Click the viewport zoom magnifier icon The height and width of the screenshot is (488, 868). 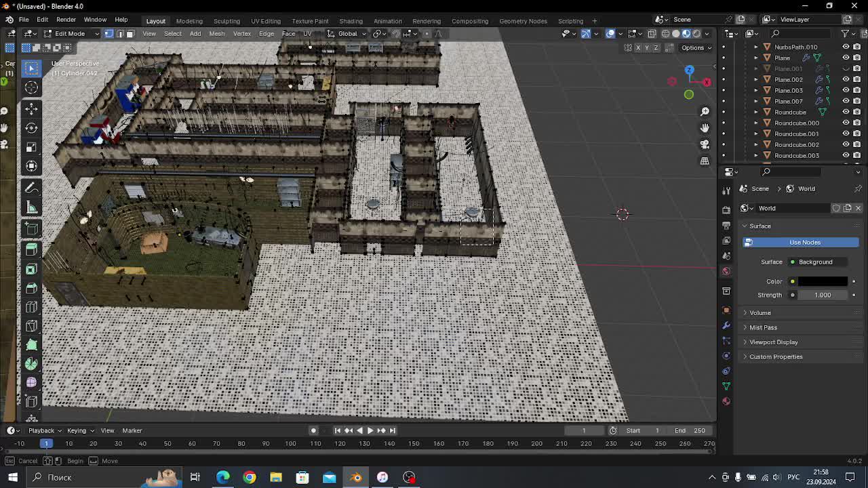coord(705,111)
